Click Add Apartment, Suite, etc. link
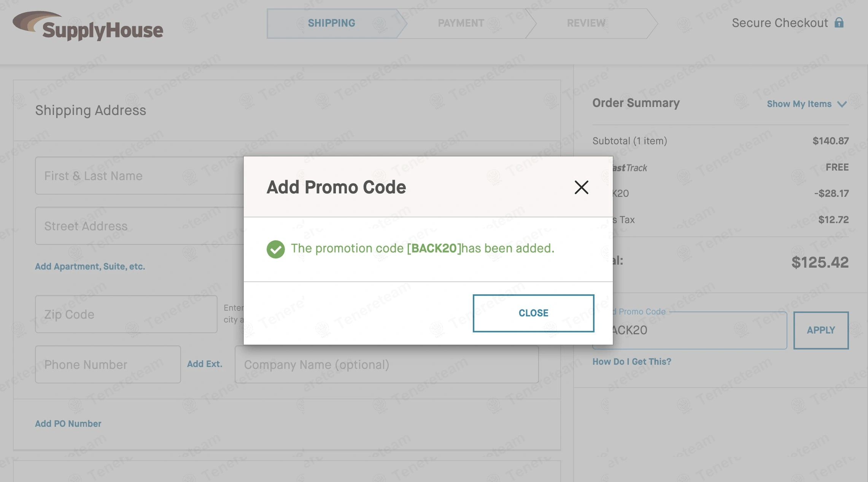Viewport: 868px width, 482px height. [x=90, y=267]
